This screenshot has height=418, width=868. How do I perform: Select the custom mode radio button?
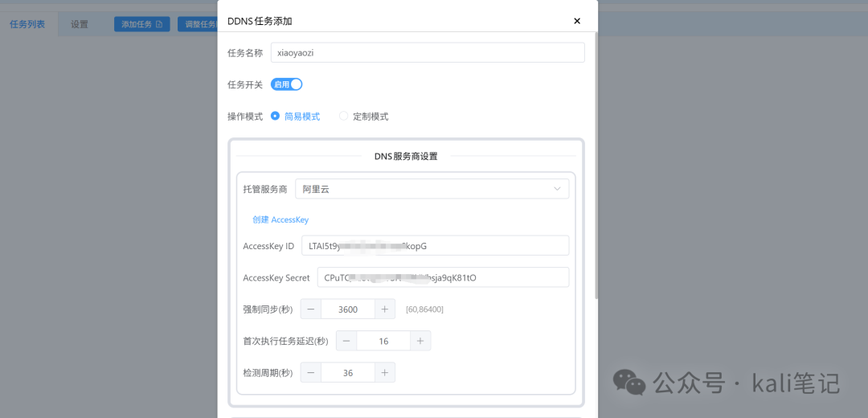[x=344, y=117]
